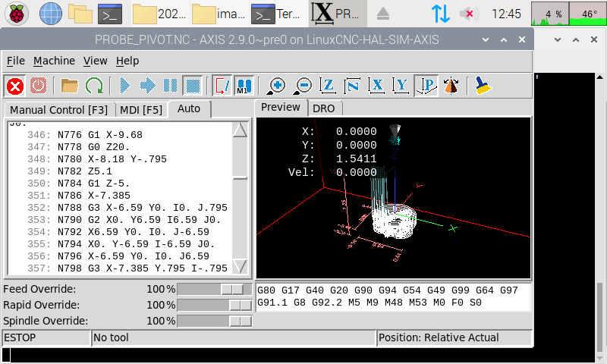Toggle machine power button

(x=38, y=86)
